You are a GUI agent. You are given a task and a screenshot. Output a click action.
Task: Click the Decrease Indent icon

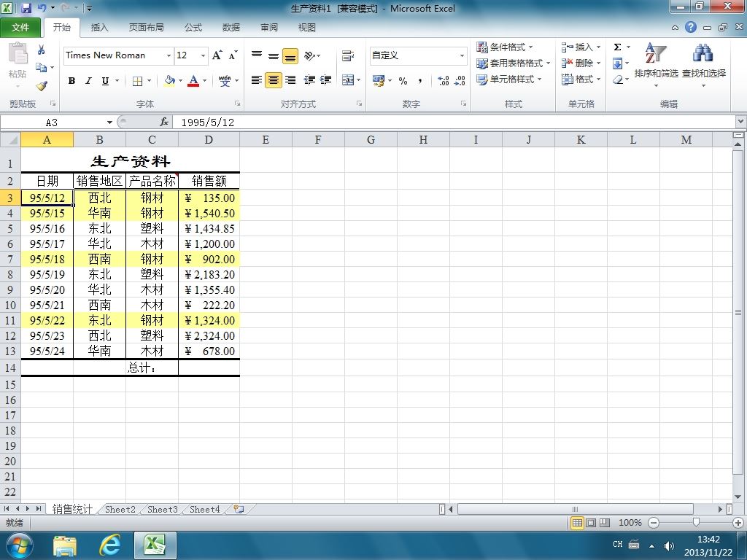(x=309, y=80)
